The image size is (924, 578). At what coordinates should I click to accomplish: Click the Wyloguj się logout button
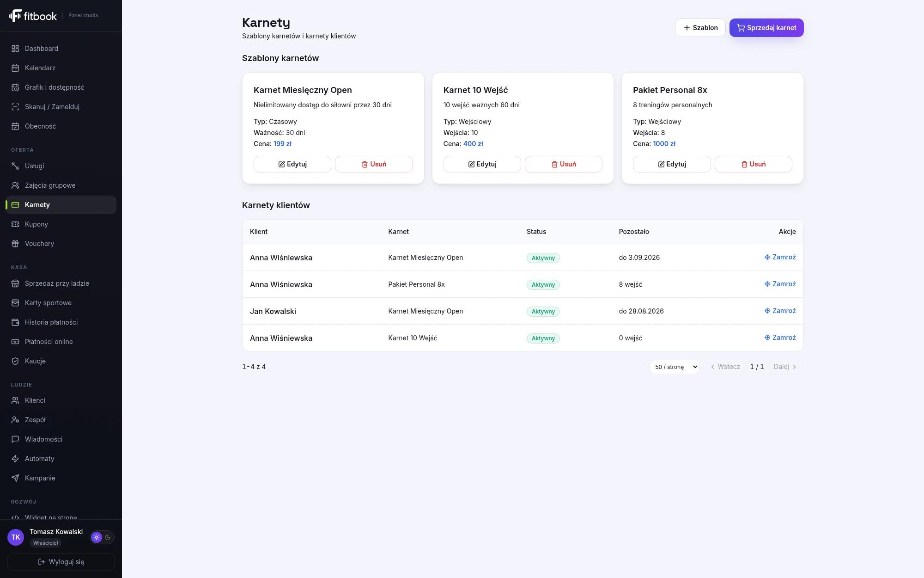(61, 562)
